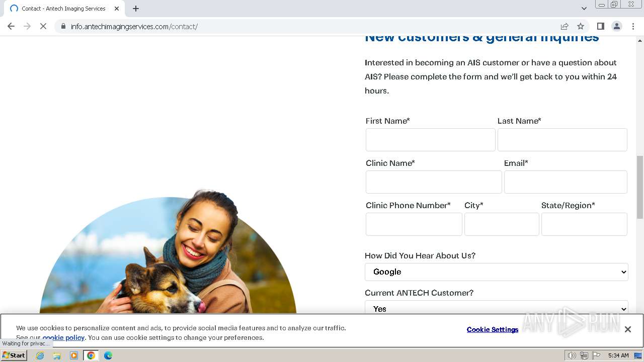Open File Explorer from the taskbar
This screenshot has width=644, height=362.
click(x=57, y=355)
